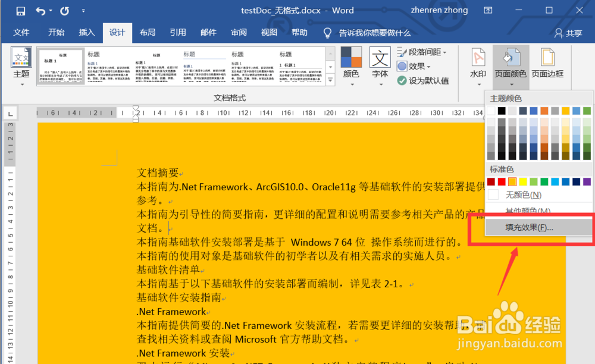Choose 填充效果(F)... fill effects entry

539,227
